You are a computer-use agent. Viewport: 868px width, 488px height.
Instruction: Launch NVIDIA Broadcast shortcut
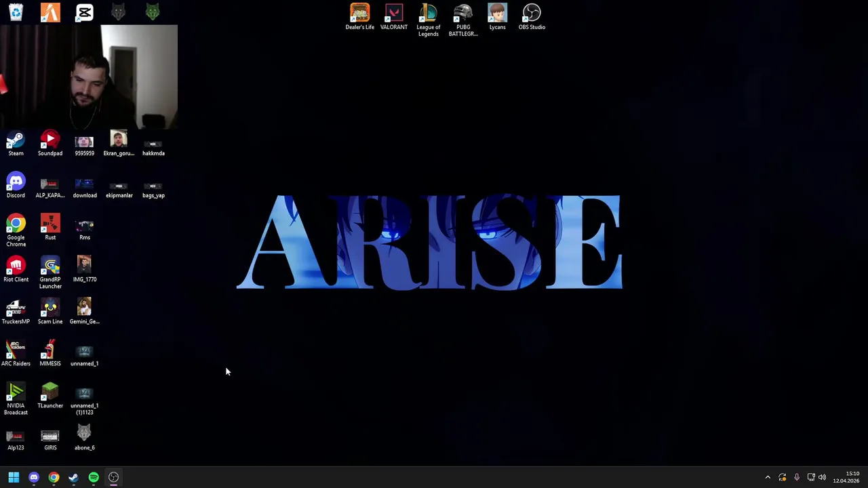point(16,399)
